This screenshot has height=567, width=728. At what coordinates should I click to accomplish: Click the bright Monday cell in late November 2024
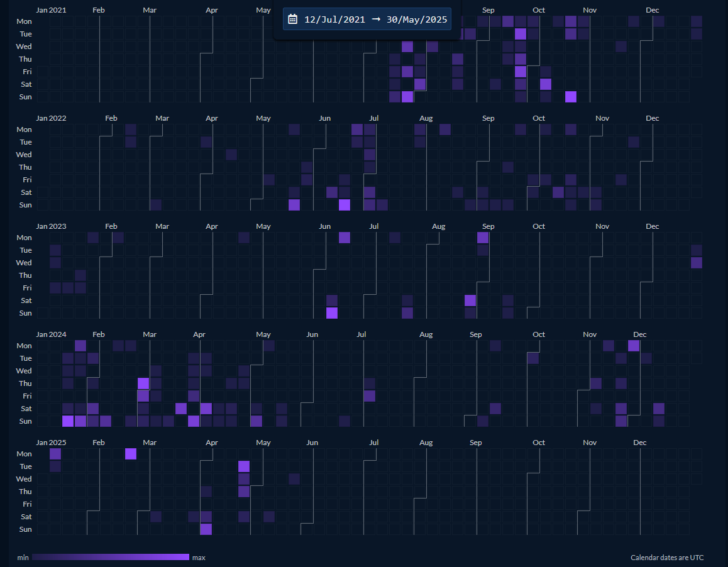634,346
